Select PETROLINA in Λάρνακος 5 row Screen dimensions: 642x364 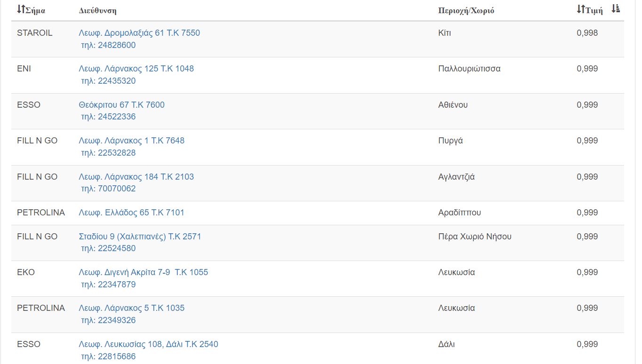[41, 308]
